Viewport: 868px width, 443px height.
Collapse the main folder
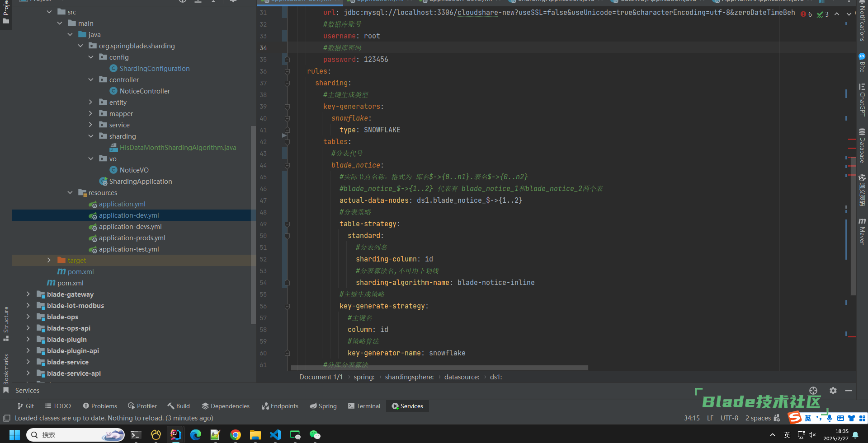60,23
